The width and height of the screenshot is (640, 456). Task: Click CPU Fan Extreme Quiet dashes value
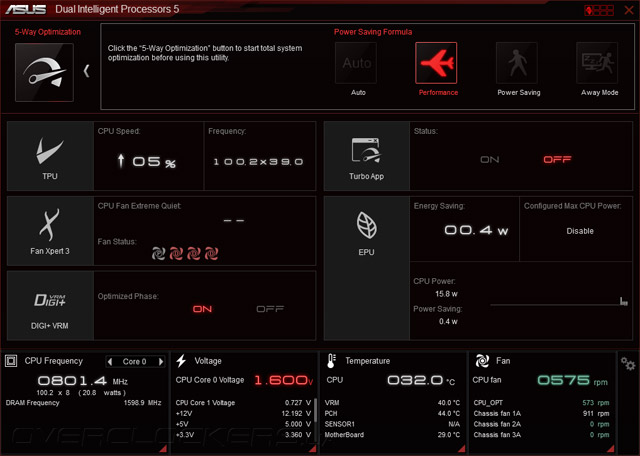(x=234, y=220)
